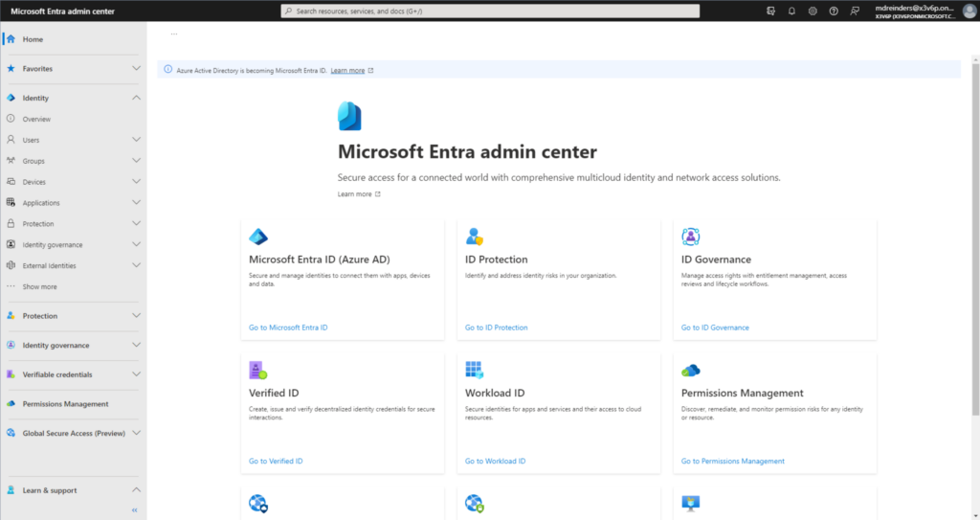The height and width of the screenshot is (520, 980).
Task: Click Global Secure Access globe icon
Action: tap(11, 433)
